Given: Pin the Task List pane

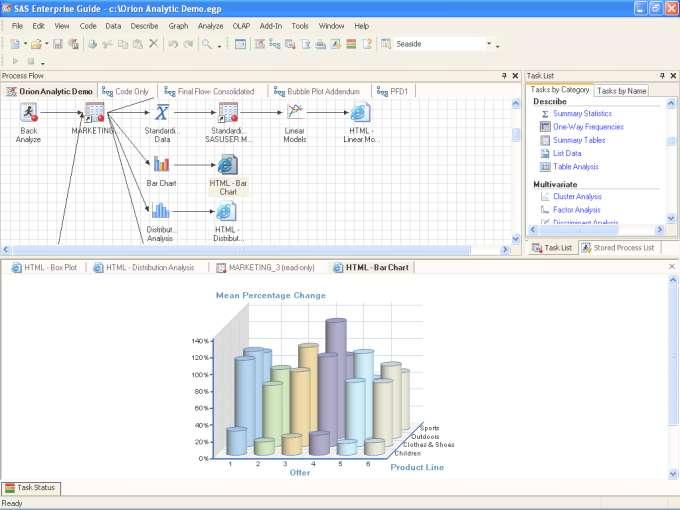Looking at the screenshot, I should coord(662,75).
